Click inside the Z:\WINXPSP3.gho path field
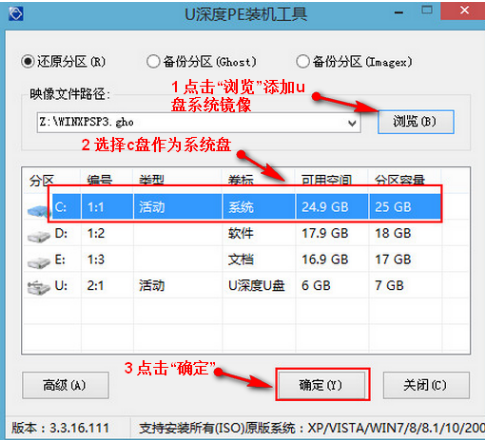 (x=192, y=122)
